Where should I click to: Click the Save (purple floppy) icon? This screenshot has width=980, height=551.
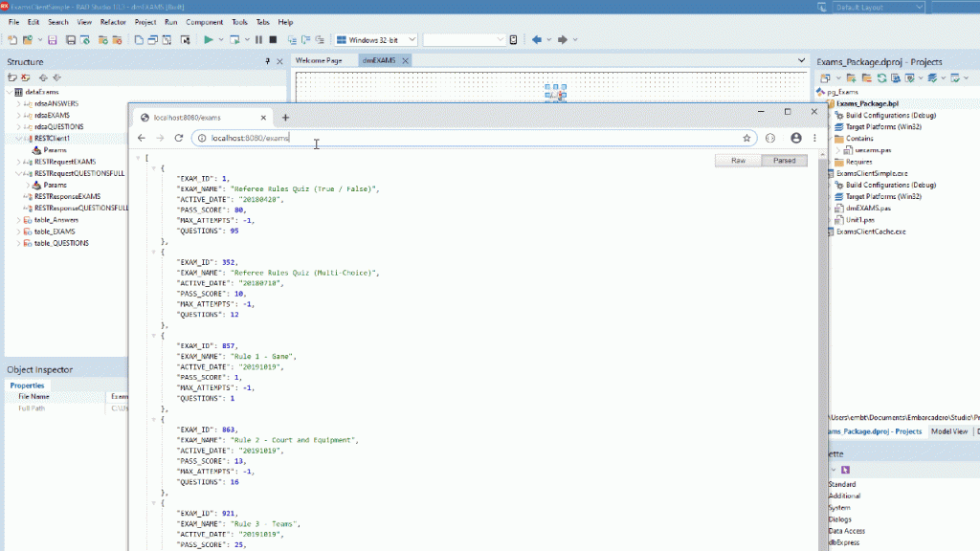tap(53, 40)
